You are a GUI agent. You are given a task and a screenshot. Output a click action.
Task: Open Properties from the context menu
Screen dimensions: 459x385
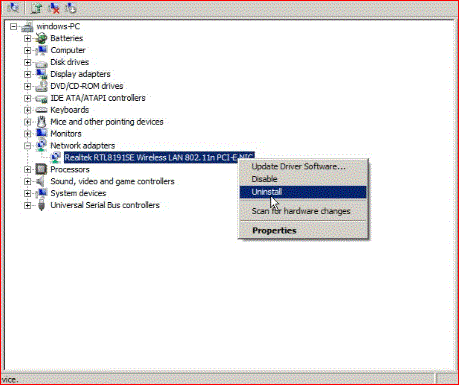(x=303, y=230)
